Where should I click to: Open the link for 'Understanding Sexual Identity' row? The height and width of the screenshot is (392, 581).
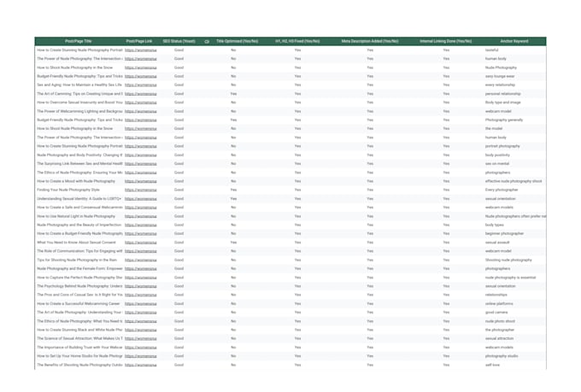click(x=140, y=199)
